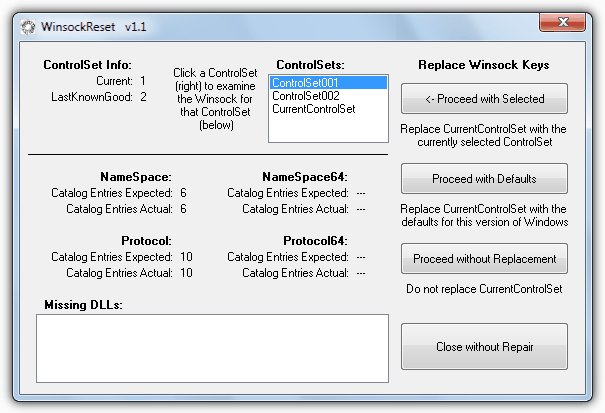The width and height of the screenshot is (605, 413).
Task: Click the 'defaults for this version of Windows' text
Action: (x=485, y=222)
